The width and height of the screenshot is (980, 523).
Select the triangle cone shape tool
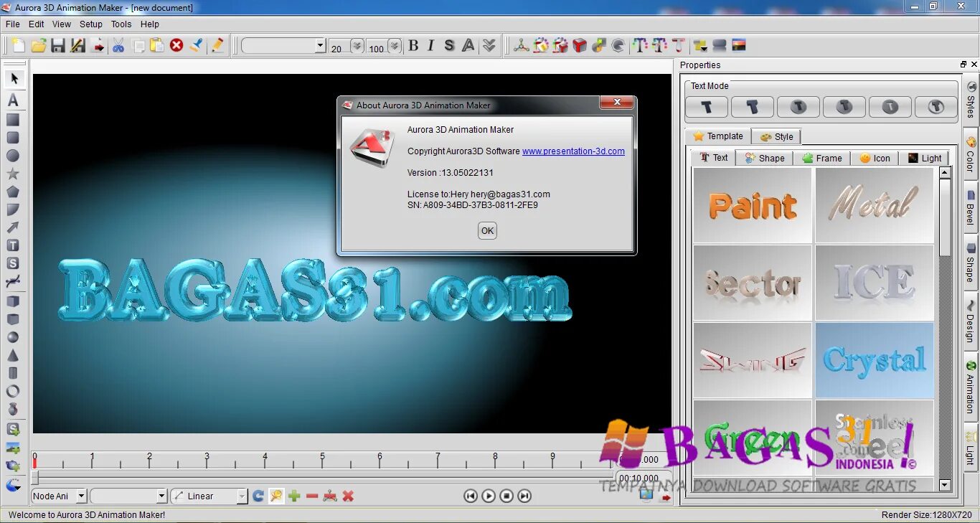(x=13, y=355)
